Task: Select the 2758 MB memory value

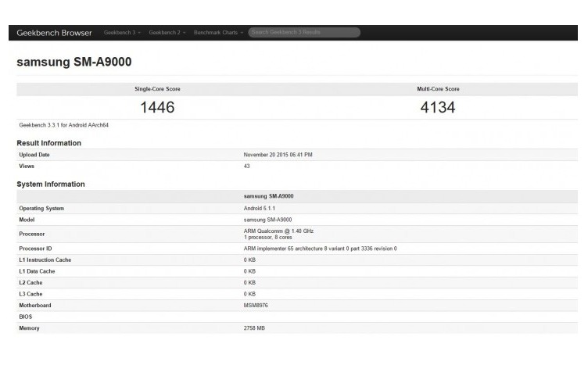Action: coord(254,328)
